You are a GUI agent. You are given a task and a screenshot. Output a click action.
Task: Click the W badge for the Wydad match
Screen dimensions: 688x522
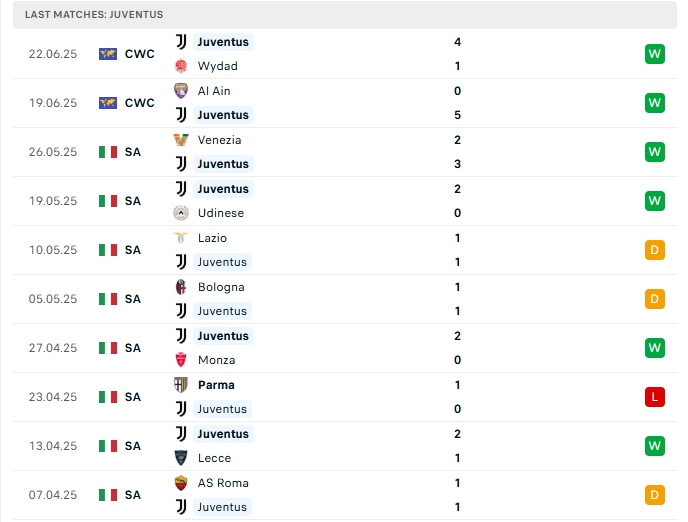(x=655, y=54)
